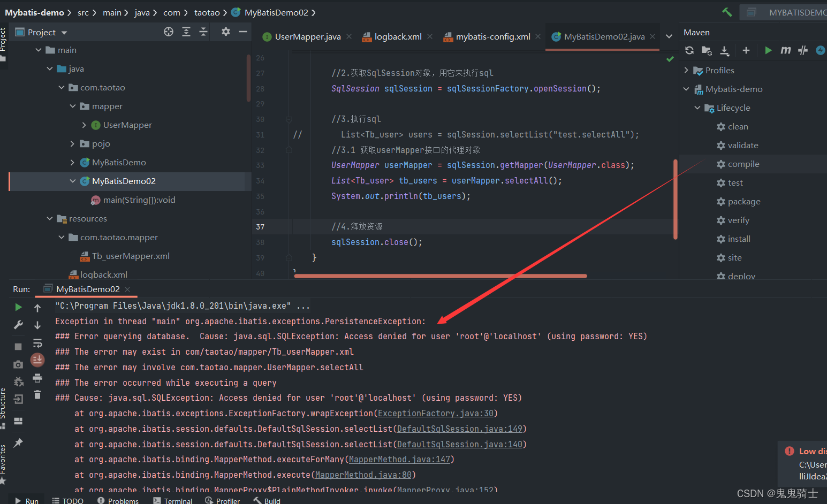The width and height of the screenshot is (827, 504).
Task: Download Maven sources and documentation
Action: (x=725, y=50)
